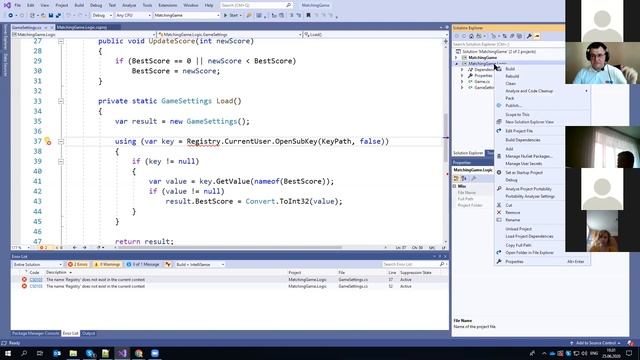Image resolution: width=640 pixels, height=360 pixels.
Task: Open error code link on first row
Action: [x=36, y=280]
